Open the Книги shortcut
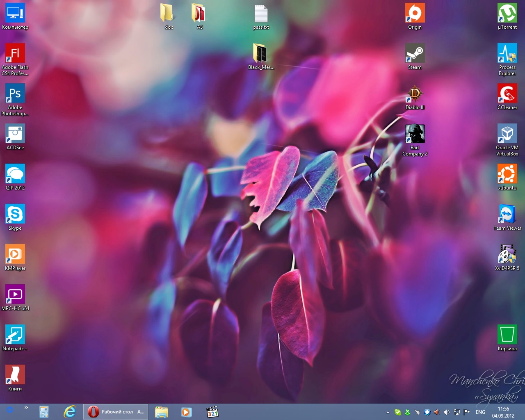 point(15,378)
